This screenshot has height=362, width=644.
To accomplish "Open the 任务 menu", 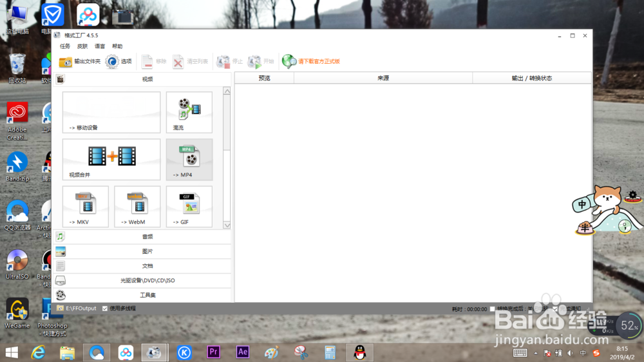I will [65, 46].
